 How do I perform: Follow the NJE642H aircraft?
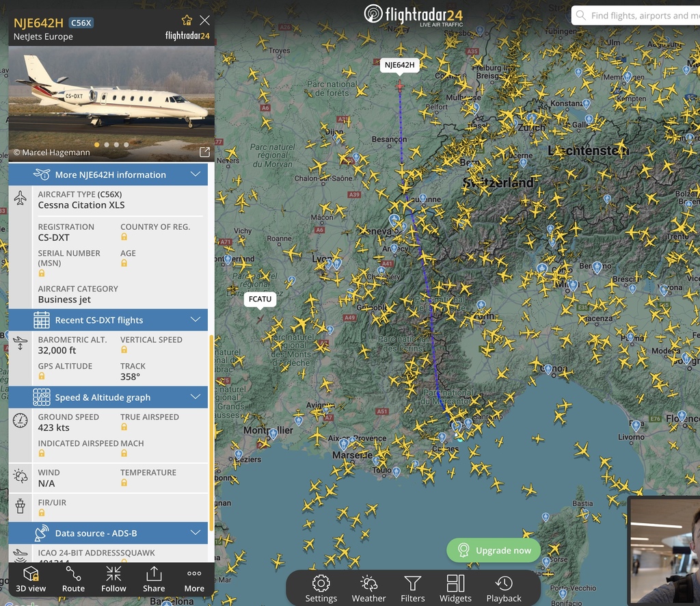click(x=113, y=579)
